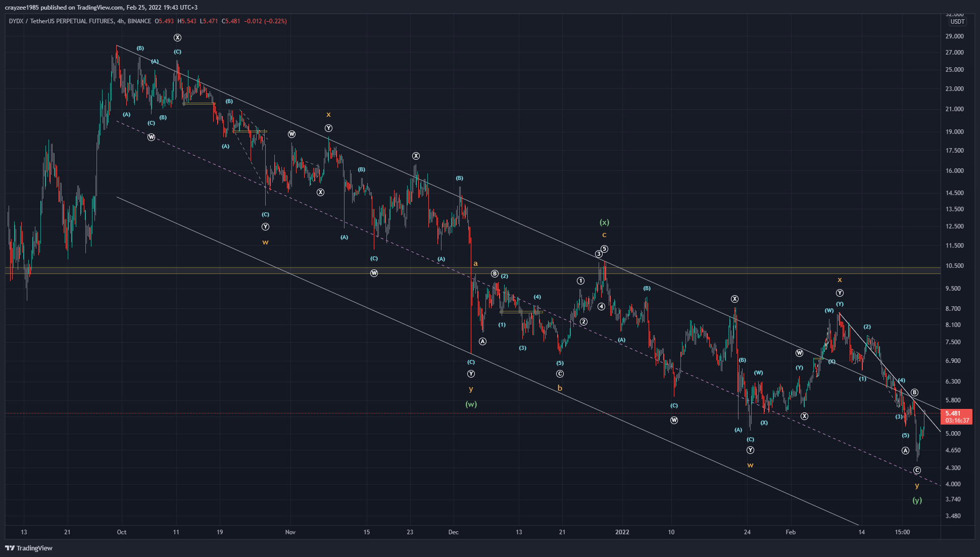Click the 9.500 price axis label
Viewport: 980px width, 557px height.
[953, 289]
